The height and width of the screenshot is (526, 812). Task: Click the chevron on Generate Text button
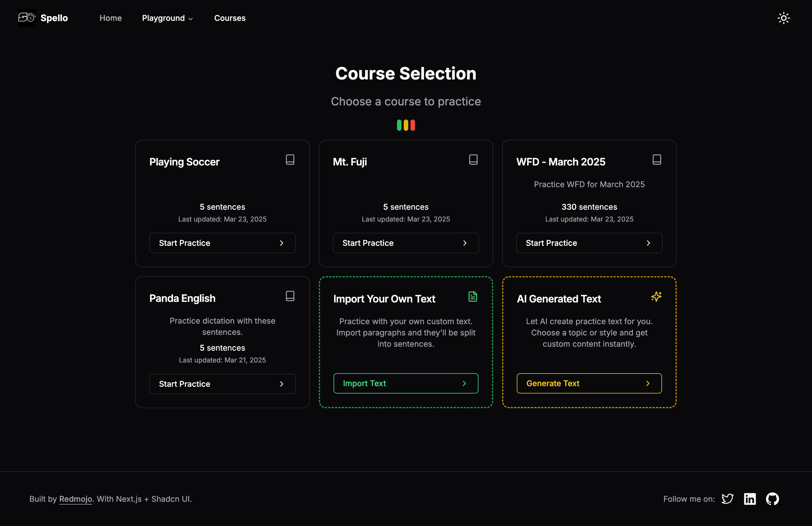coord(648,383)
